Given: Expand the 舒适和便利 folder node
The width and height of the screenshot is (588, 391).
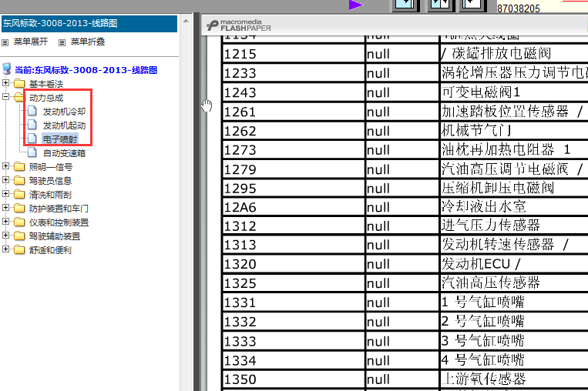Looking at the screenshot, I should click(x=5, y=249).
